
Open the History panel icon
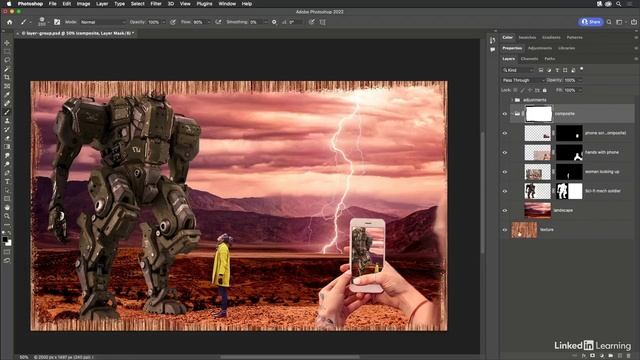pyautogui.click(x=493, y=40)
